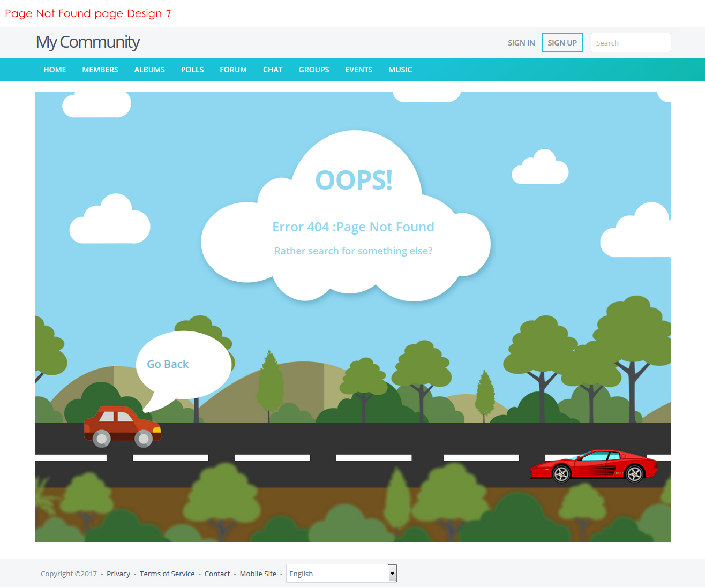Focus the Search input field
Image resolution: width=705 pixels, height=588 pixels.
pos(630,43)
